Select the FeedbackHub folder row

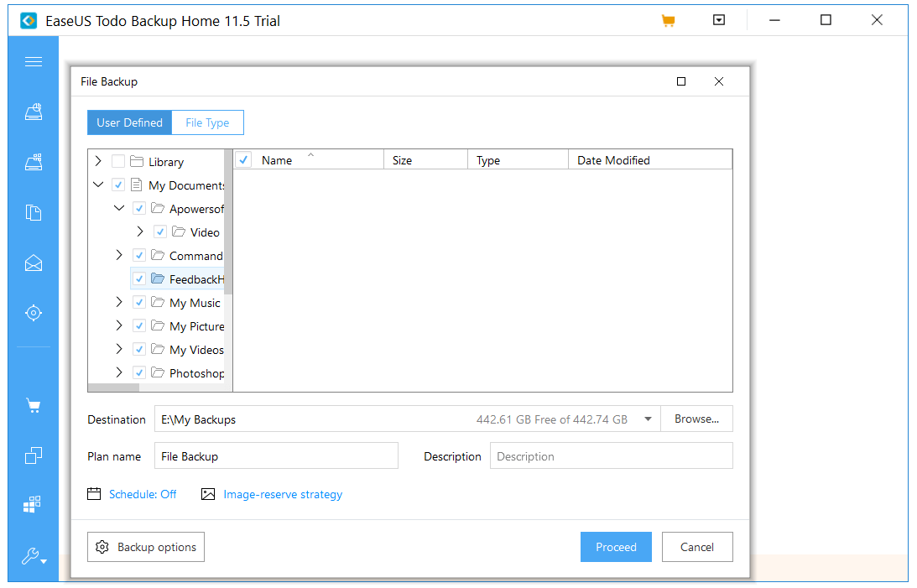tap(178, 278)
